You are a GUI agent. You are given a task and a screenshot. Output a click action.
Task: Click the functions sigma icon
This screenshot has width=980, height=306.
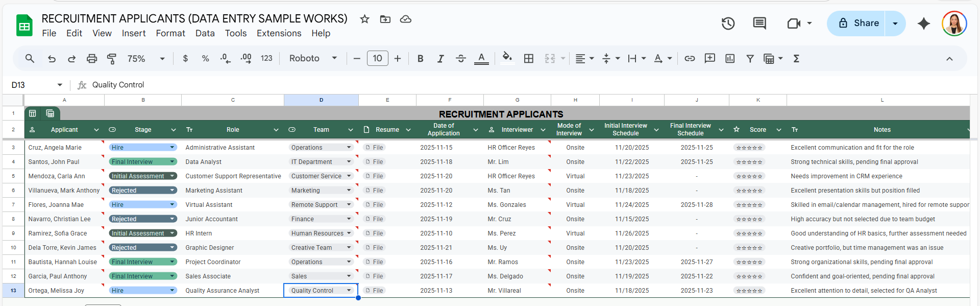[796, 59]
